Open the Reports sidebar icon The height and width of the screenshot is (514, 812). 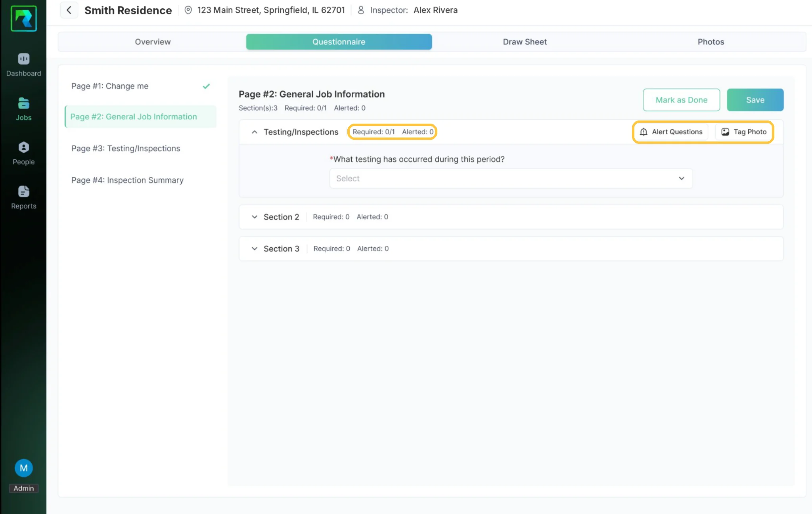coord(24,191)
